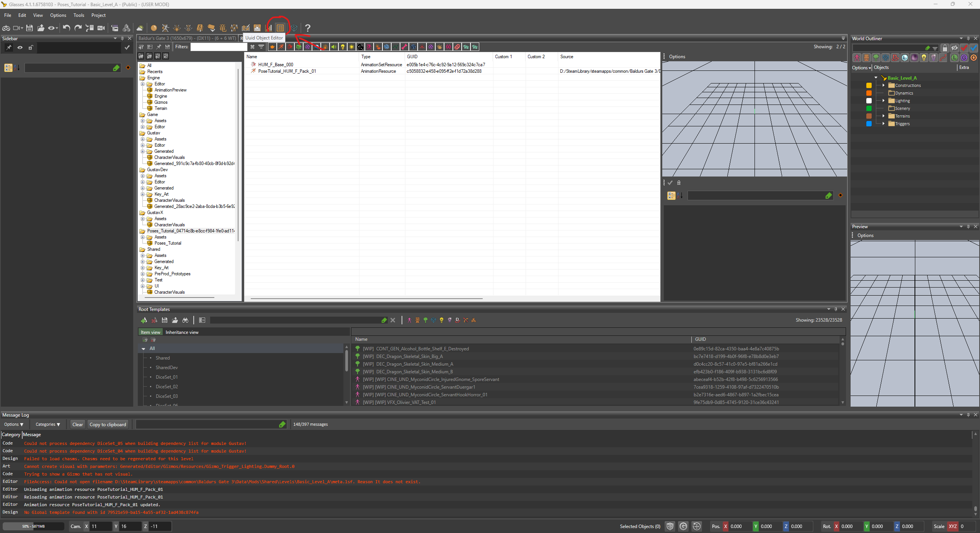This screenshot has width=980, height=533.
Task: Open help with the question mark icon
Action: pos(308,28)
